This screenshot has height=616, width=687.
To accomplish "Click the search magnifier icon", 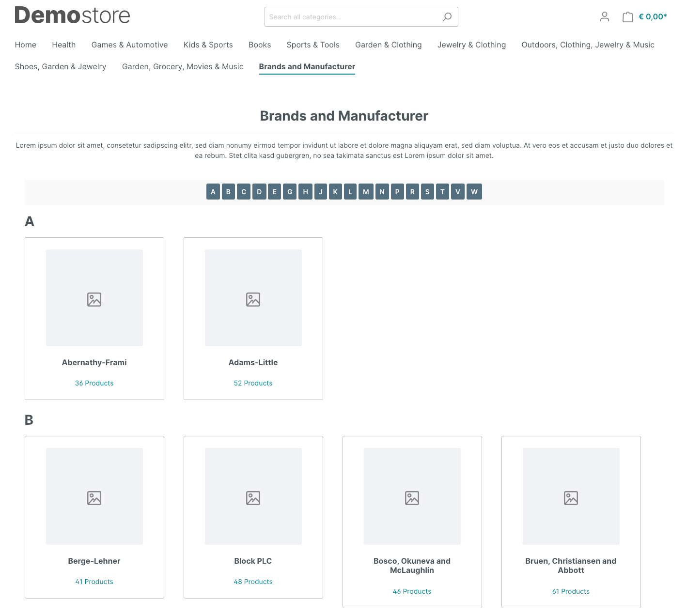I will [x=447, y=17].
